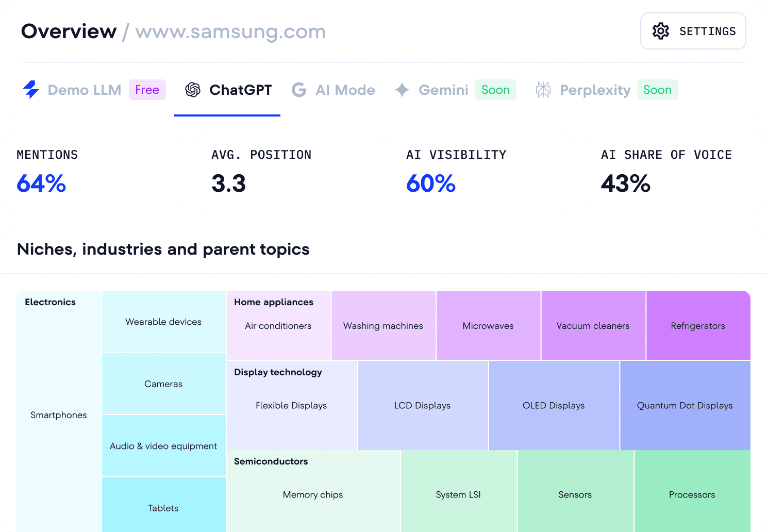The height and width of the screenshot is (532, 767).
Task: Click the SETTINGS button
Action: coord(693,31)
